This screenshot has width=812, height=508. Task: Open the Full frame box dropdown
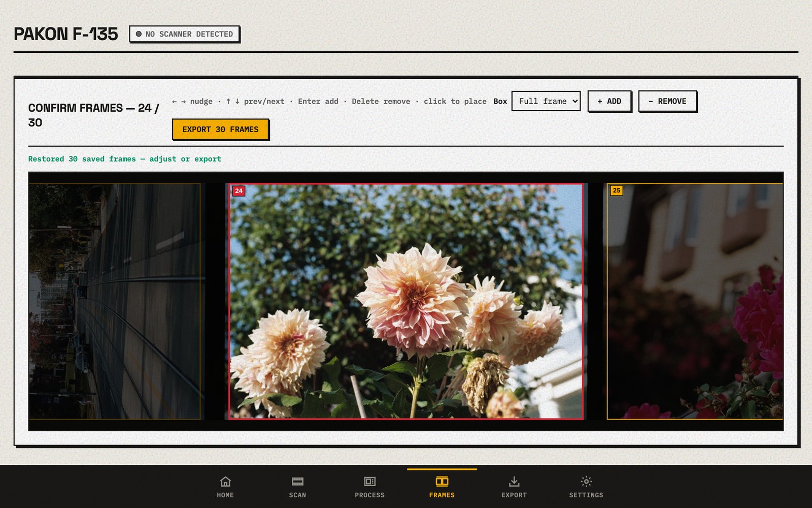pyautogui.click(x=546, y=101)
